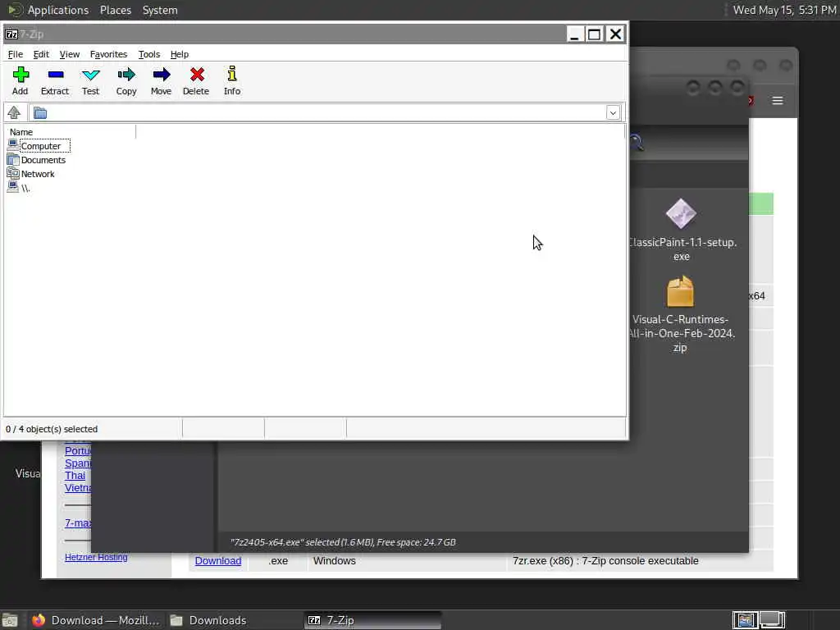Switch to Firefox Download taskbar button
This screenshot has width=840, height=630.
(x=96, y=620)
